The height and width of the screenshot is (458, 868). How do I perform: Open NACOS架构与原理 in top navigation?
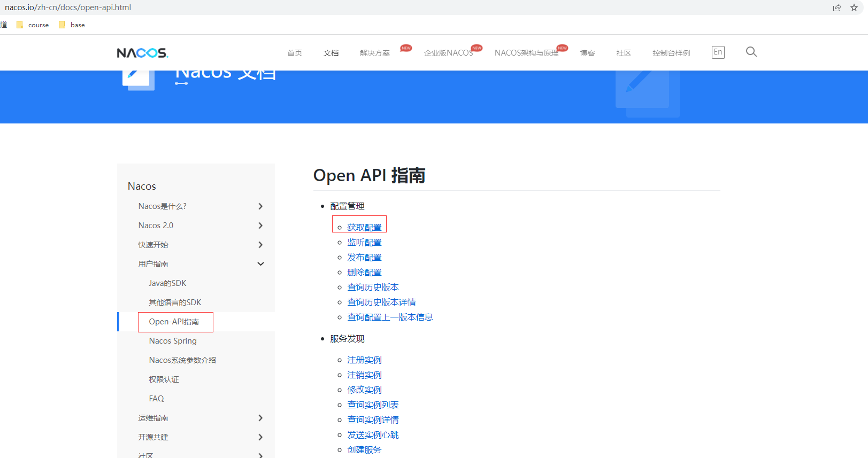click(x=527, y=53)
